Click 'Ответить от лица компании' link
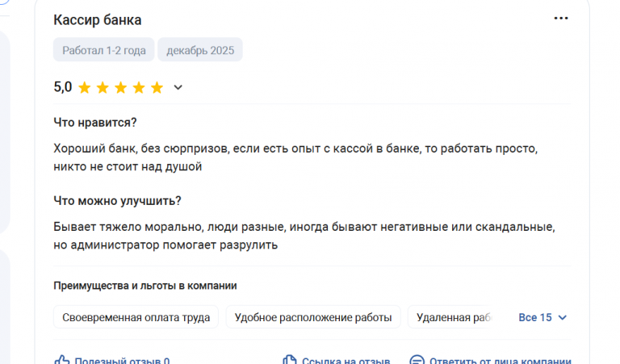Screen dimensions: 620x364 [501, 361]
